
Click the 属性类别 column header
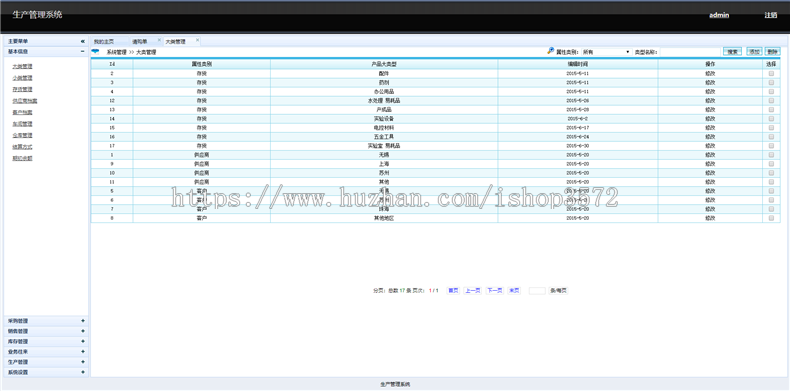[x=202, y=64]
